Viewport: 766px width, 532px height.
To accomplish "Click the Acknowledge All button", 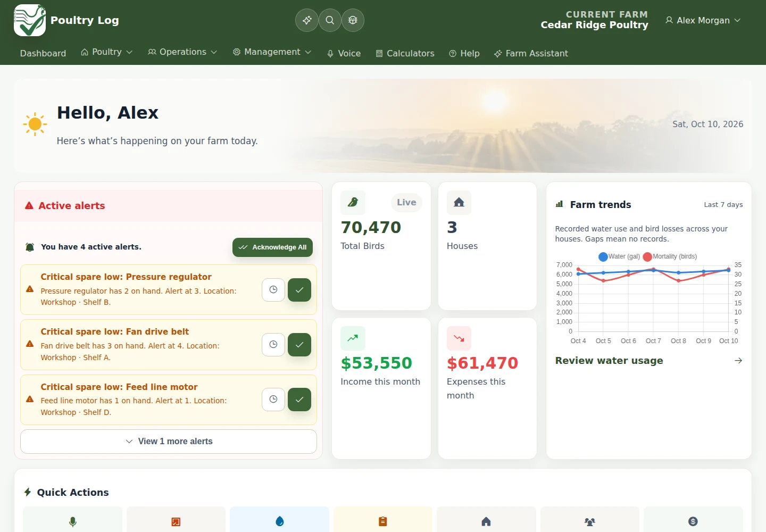I will click(273, 247).
